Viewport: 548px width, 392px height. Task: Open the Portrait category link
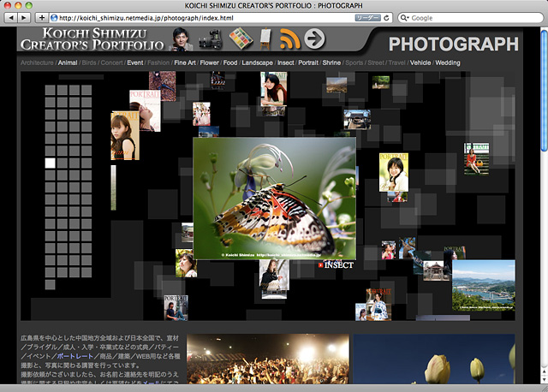(x=308, y=62)
